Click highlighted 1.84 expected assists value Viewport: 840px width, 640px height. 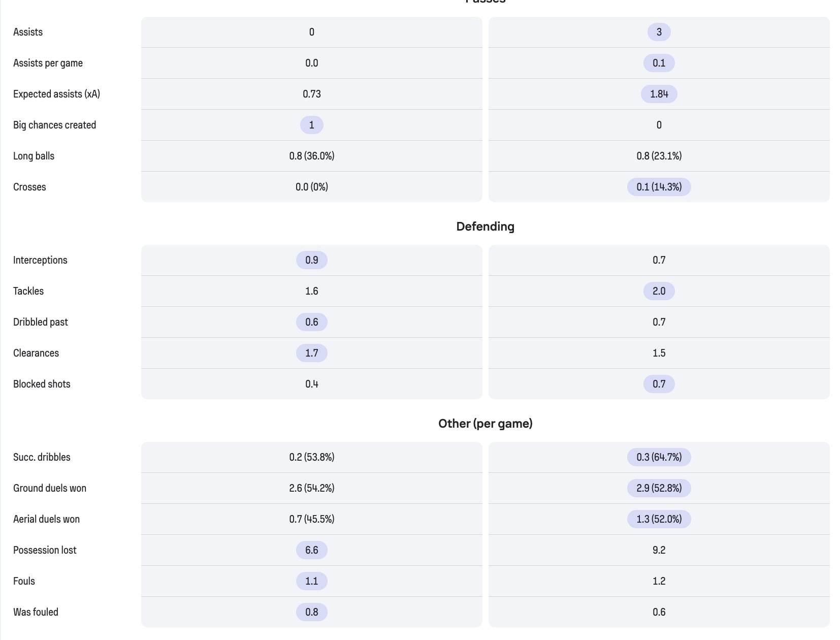(659, 94)
